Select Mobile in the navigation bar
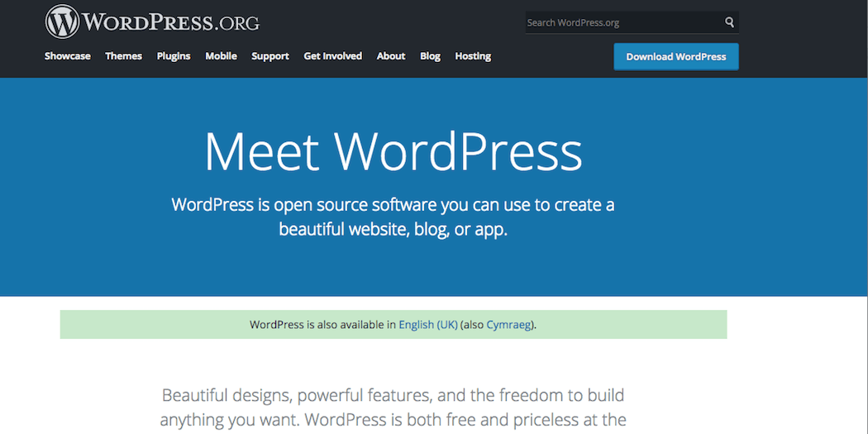868x434 pixels. click(x=221, y=56)
